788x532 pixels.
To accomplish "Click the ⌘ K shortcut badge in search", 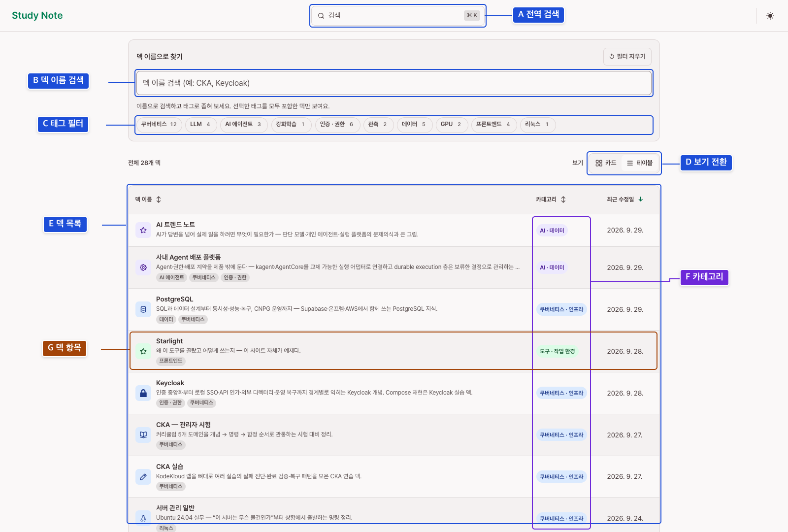I will click(472, 16).
